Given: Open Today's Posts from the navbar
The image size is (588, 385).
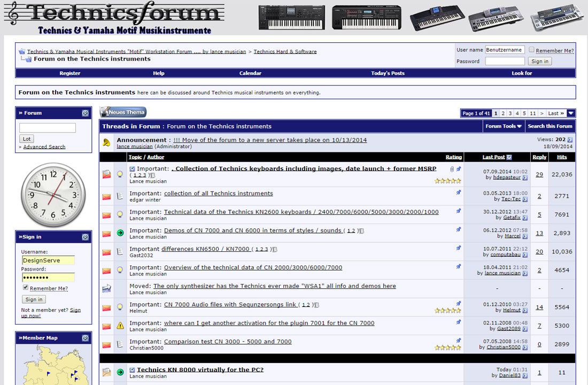Looking at the screenshot, I should pyautogui.click(x=388, y=73).
